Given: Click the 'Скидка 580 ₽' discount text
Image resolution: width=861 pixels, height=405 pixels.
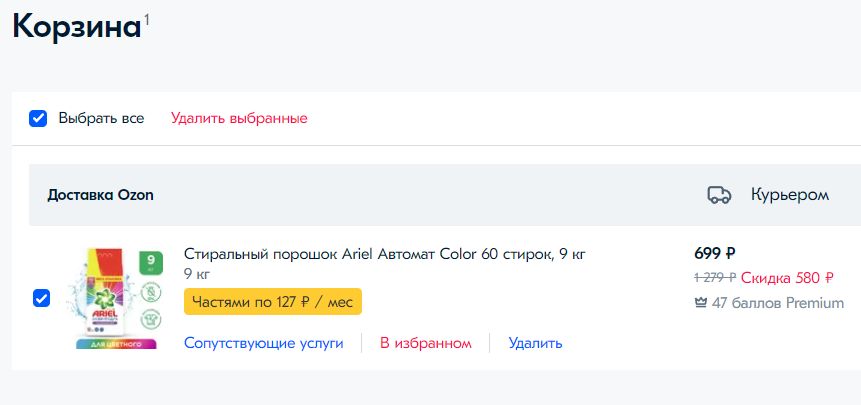Looking at the screenshot, I should pyautogui.click(x=787, y=278).
